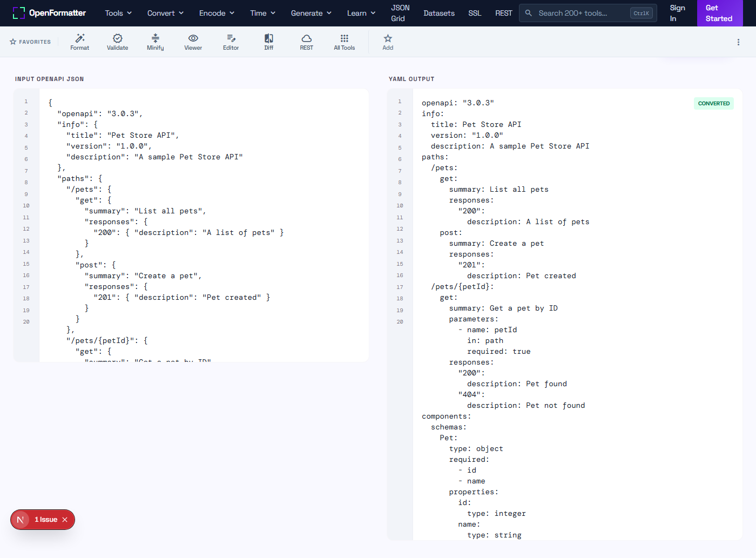The image size is (756, 558).
Task: Open the three-dot more options menu
Action: 738,42
